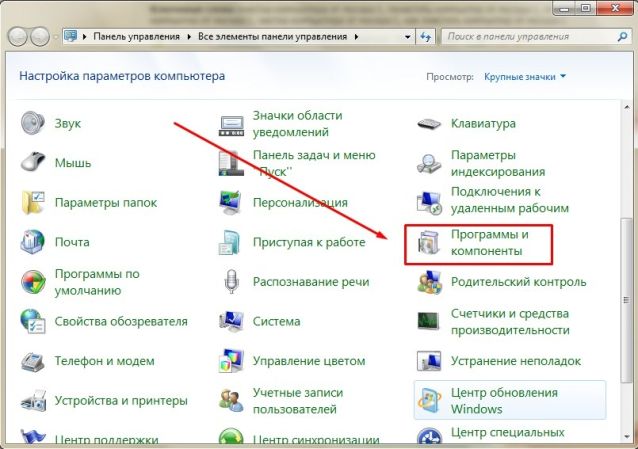
Task: Open the Параметры папок folder icon
Action: click(x=33, y=202)
